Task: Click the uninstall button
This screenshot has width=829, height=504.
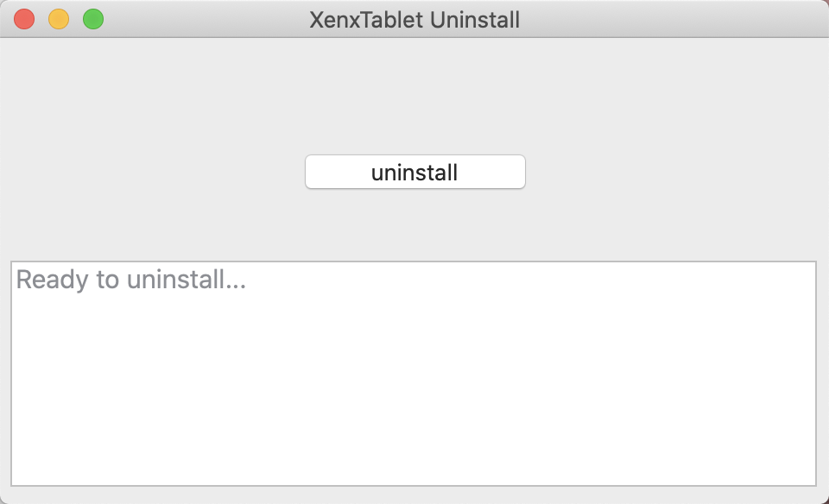Action: 414,172
